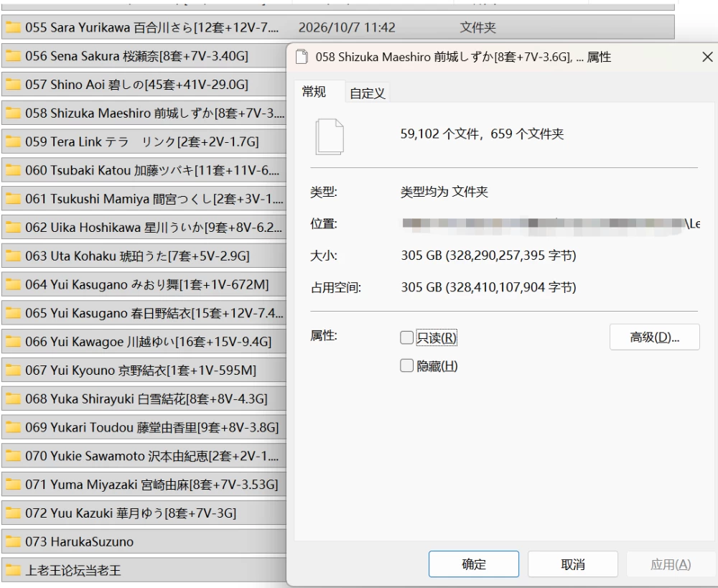This screenshot has height=588, width=718.
Task: Click folder icon of 062 Uika Hoshikawa
Action: pyautogui.click(x=13, y=227)
